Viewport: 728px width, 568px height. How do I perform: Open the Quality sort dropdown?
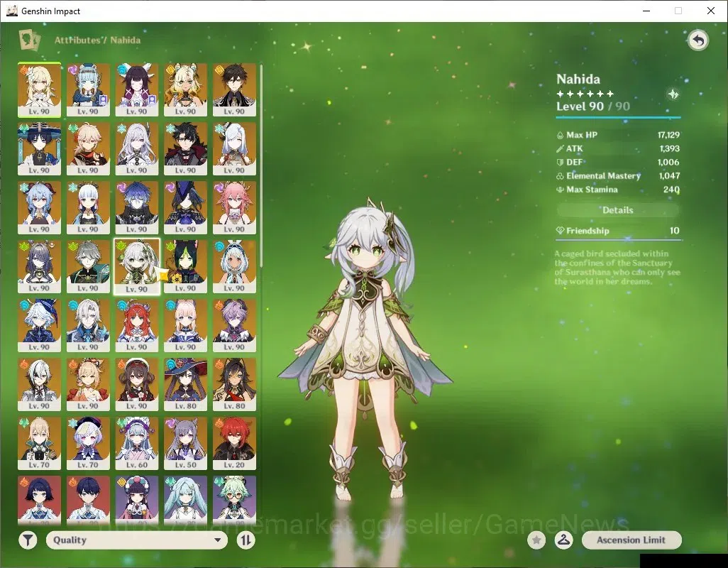[137, 540]
